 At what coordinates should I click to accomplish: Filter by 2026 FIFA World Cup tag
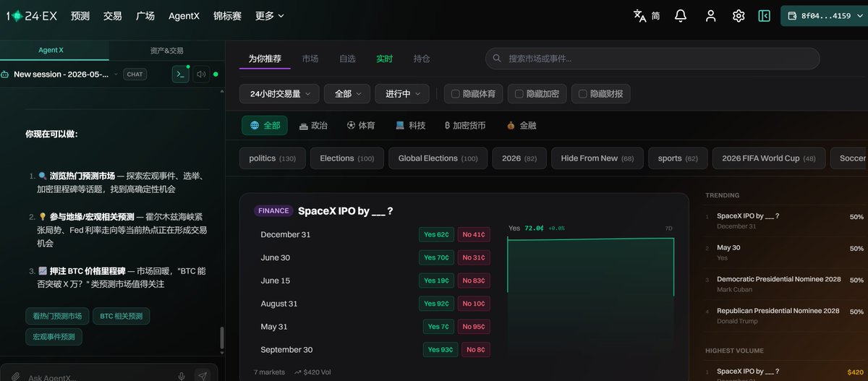pyautogui.click(x=769, y=158)
